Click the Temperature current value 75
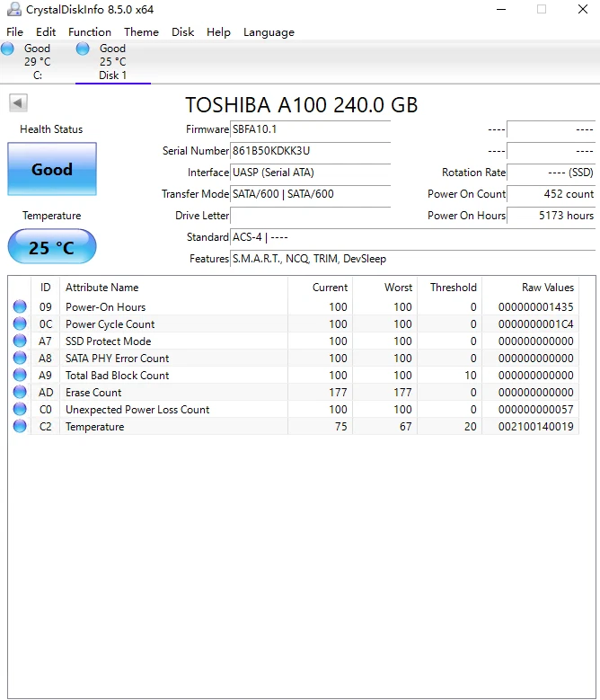This screenshot has width=600, height=700. [340, 426]
